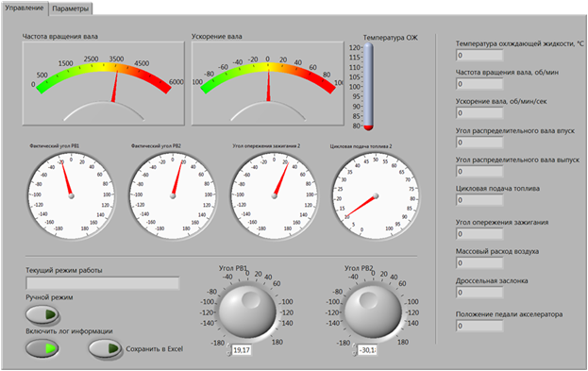Click the Температура ОЖ label
The width and height of the screenshot is (588, 371).
(390, 38)
